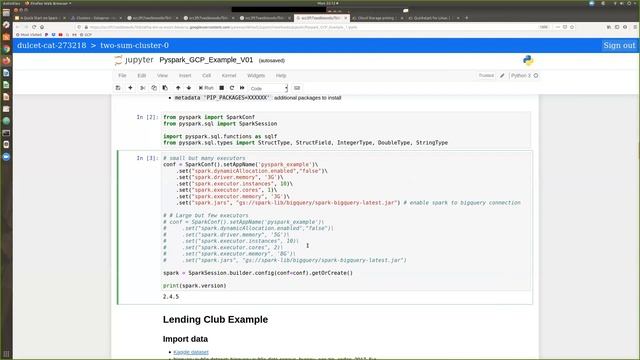Restart kernel and run all fast-forward icon
The width and height of the screenshot is (640, 360).
coord(242,88)
